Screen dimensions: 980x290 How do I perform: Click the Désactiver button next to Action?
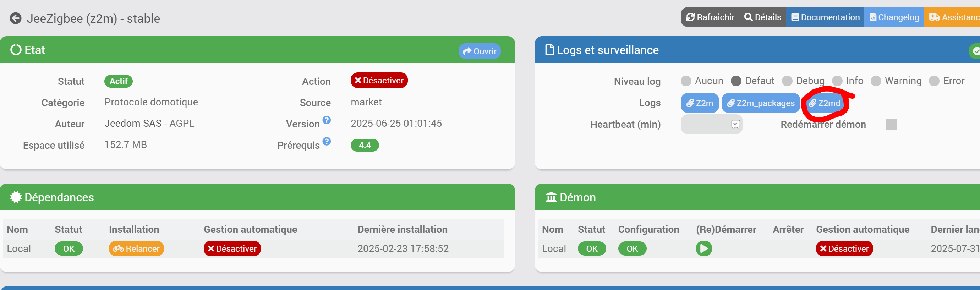(x=379, y=80)
